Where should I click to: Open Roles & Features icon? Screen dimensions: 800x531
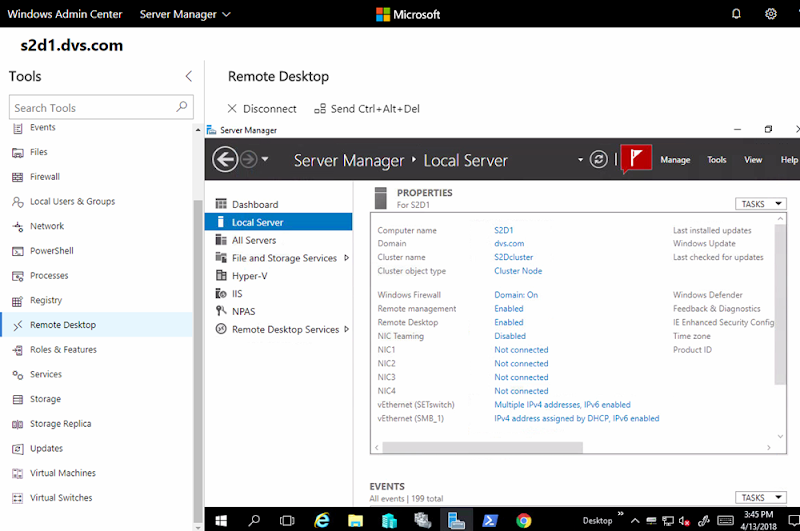click(18, 350)
